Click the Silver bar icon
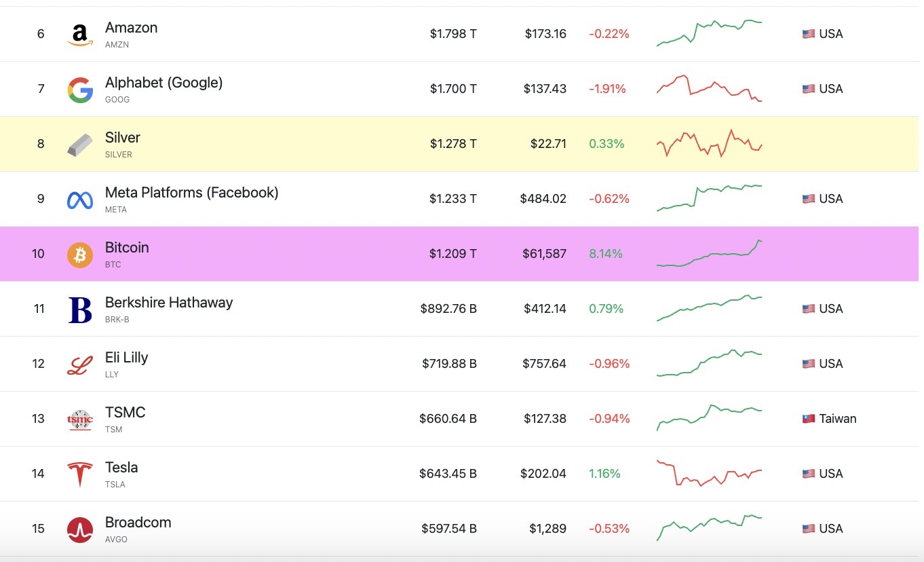 click(80, 145)
